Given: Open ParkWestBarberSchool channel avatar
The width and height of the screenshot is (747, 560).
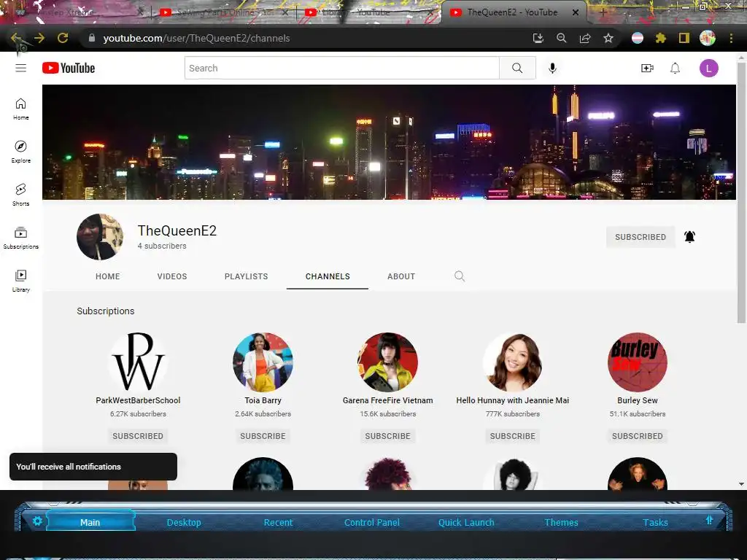Looking at the screenshot, I should click(138, 362).
